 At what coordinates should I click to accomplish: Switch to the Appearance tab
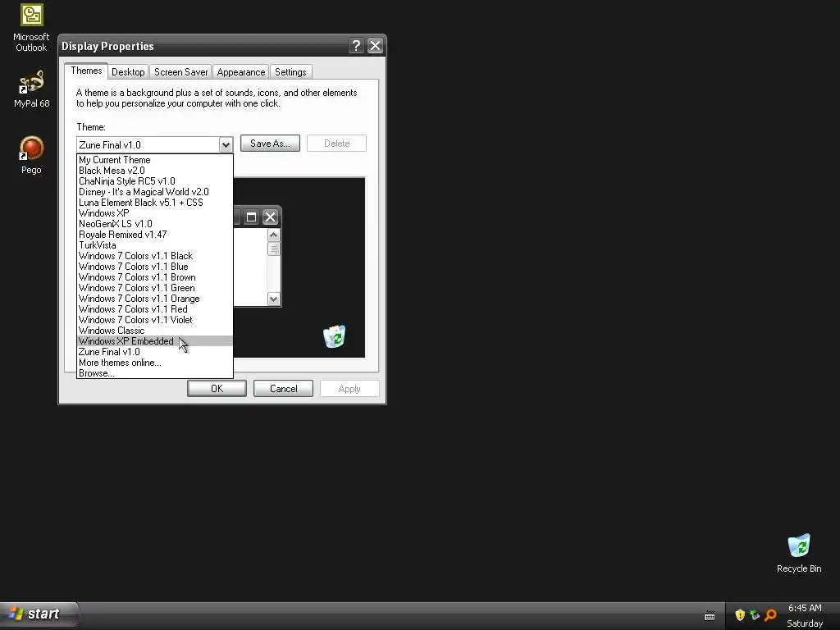click(241, 72)
